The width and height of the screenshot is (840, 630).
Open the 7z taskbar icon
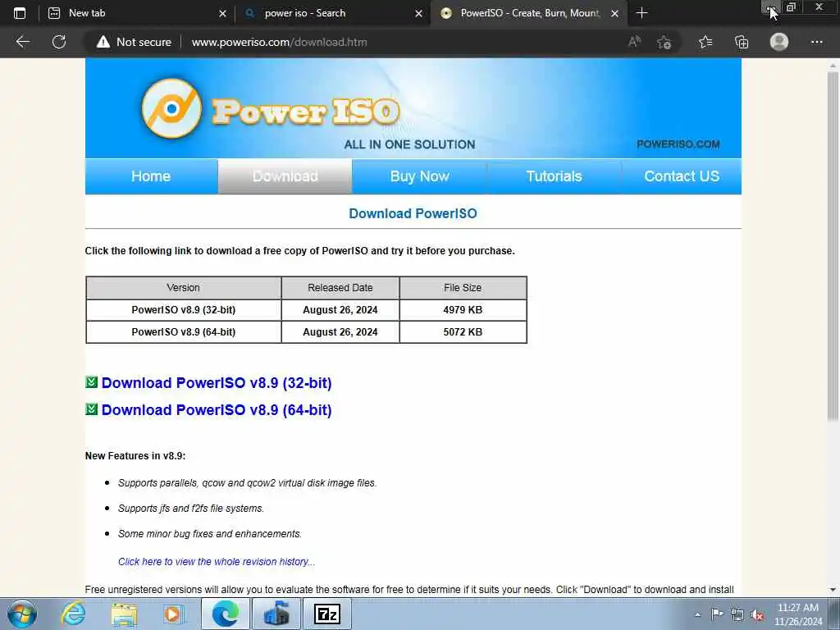326,614
